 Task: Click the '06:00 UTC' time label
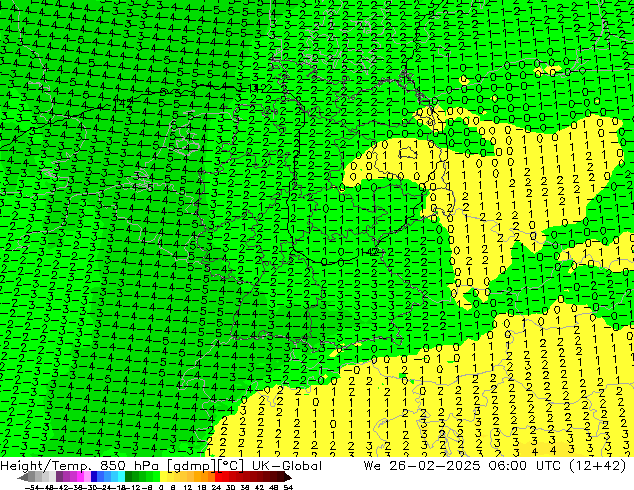(x=525, y=466)
